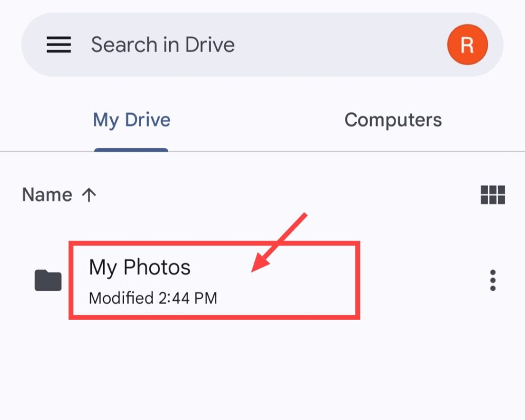
Task: Reverse sort direction with arrow icon
Action: click(x=89, y=194)
